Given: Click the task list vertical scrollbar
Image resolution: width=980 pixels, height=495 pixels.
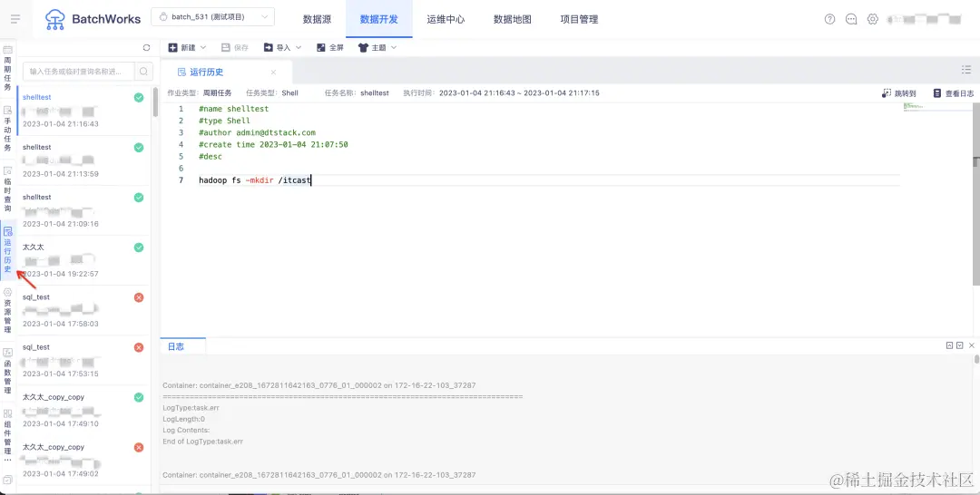Looking at the screenshot, I should [155, 102].
